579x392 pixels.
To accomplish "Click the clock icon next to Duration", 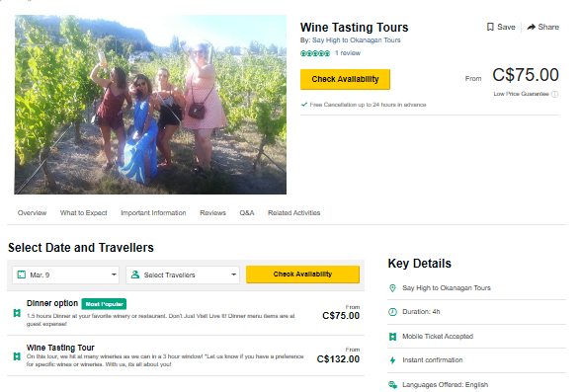I will (392, 312).
